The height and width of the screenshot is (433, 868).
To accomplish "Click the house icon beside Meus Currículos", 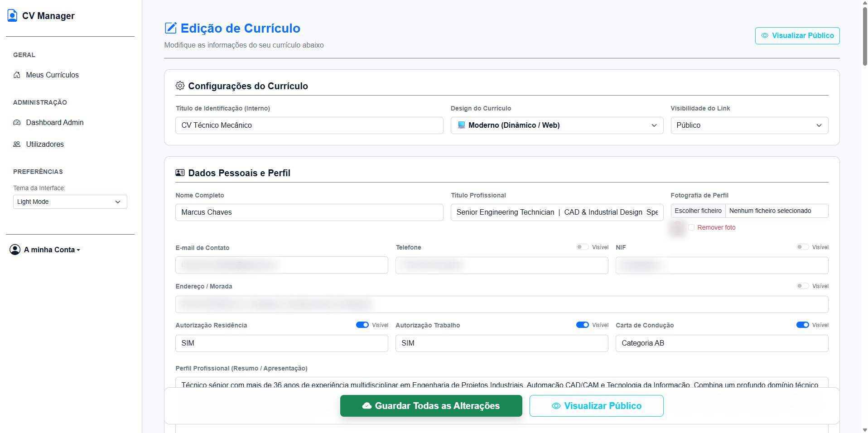I will 17,75.
